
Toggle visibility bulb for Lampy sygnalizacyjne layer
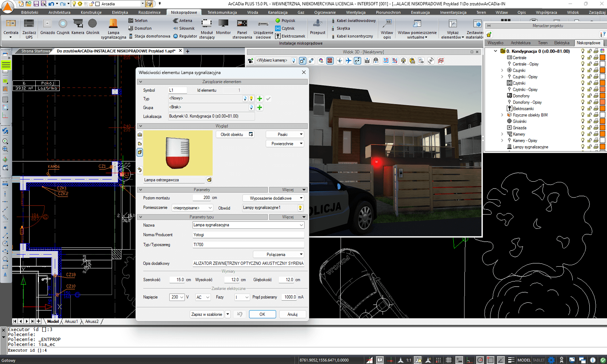tap(583, 147)
